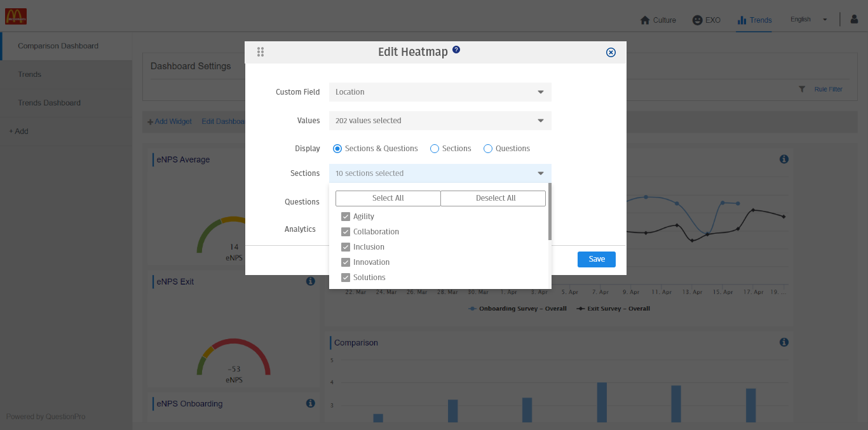Open the Custom Field dropdown showing Location
The height and width of the screenshot is (430, 868).
(x=440, y=91)
